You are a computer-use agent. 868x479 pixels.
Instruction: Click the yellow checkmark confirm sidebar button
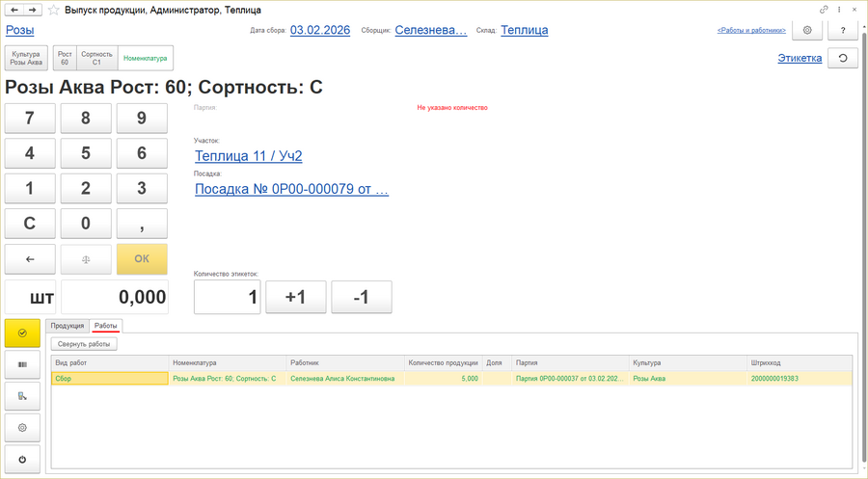coord(22,333)
